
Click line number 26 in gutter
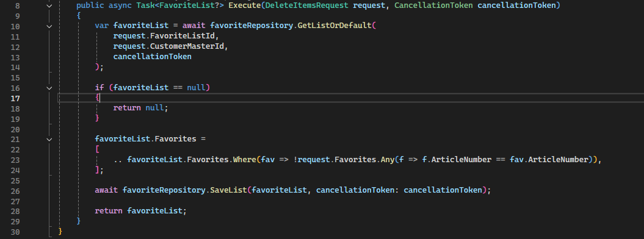[15, 191]
